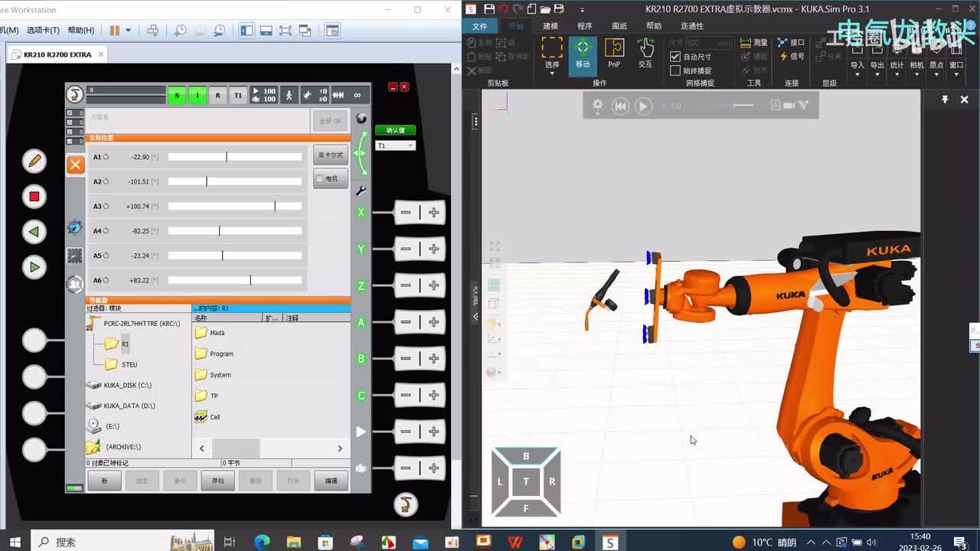Open the tool/base T0 B0 status indicator
Image resolution: width=980 pixels, height=551 pixels.
(x=315, y=96)
